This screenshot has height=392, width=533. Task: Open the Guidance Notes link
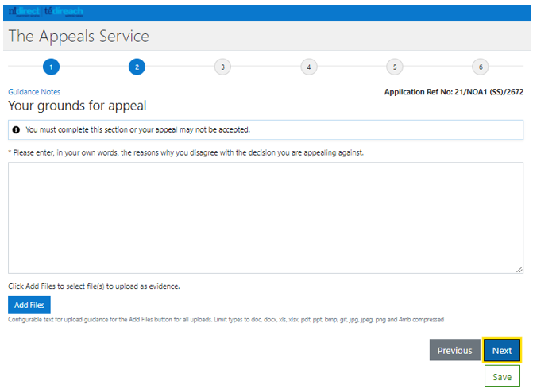pyautogui.click(x=34, y=92)
